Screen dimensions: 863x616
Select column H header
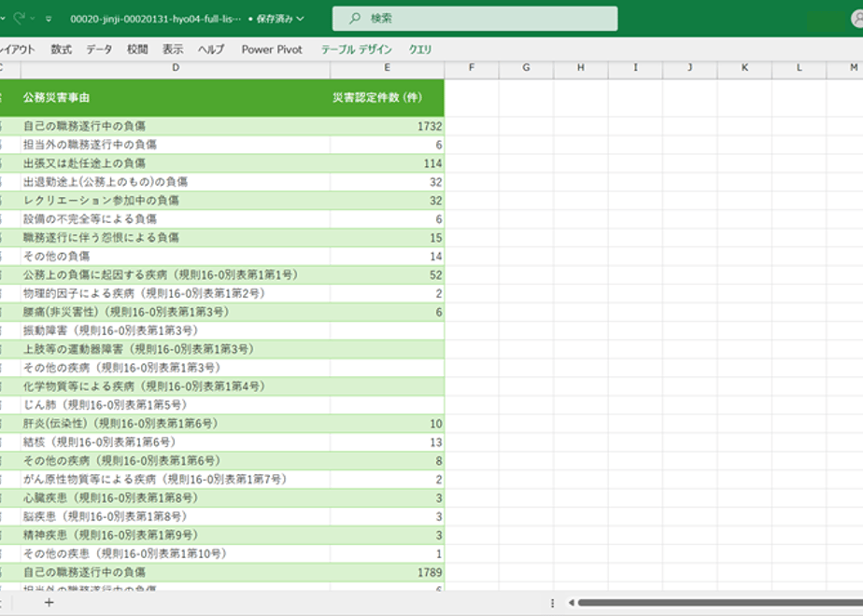coord(581,67)
